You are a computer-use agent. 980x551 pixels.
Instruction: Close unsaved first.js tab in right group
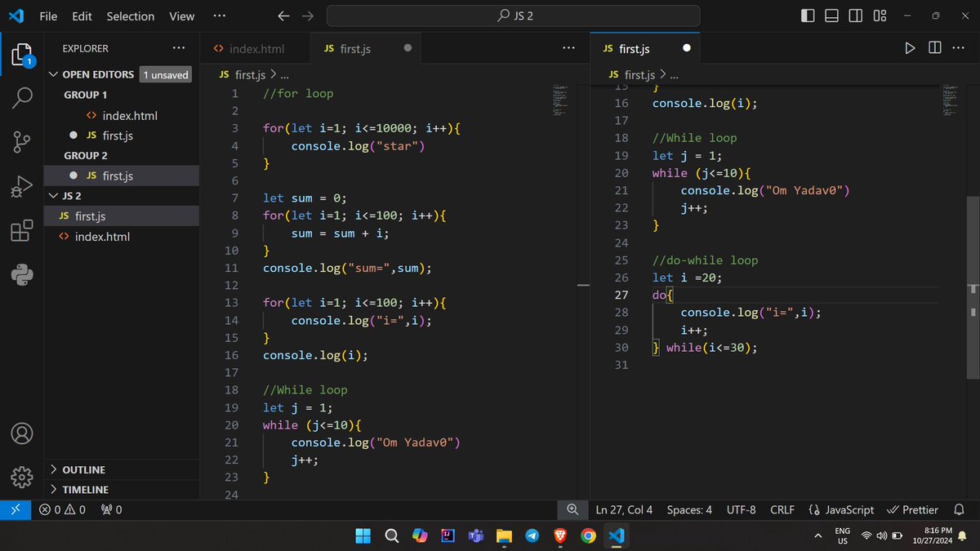tap(686, 48)
